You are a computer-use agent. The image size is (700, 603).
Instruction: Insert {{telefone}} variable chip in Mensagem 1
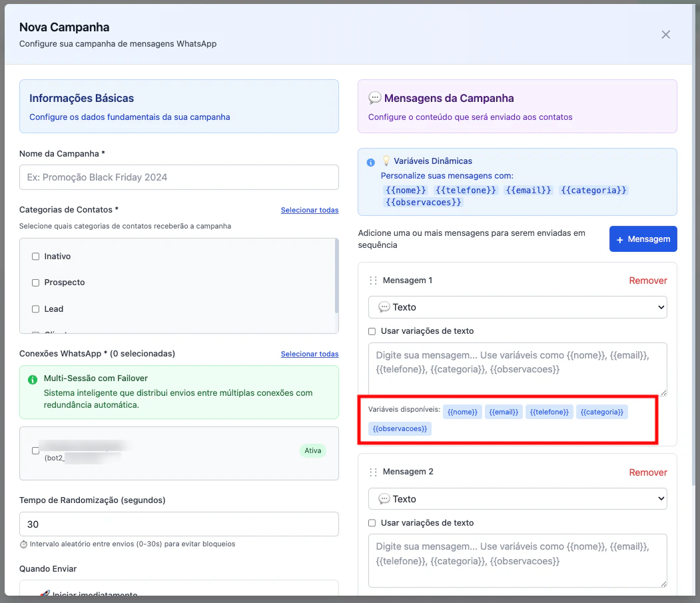click(x=549, y=412)
